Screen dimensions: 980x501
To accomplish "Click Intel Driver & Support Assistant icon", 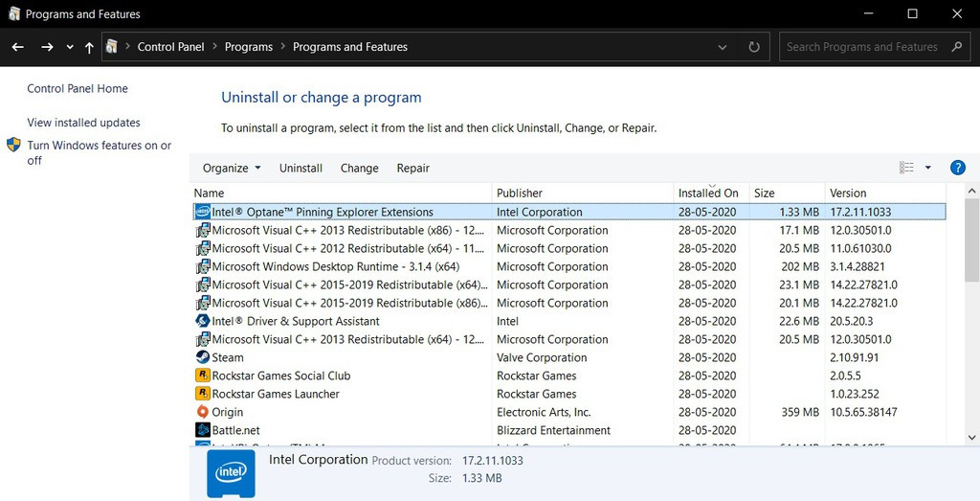I will pos(203,321).
